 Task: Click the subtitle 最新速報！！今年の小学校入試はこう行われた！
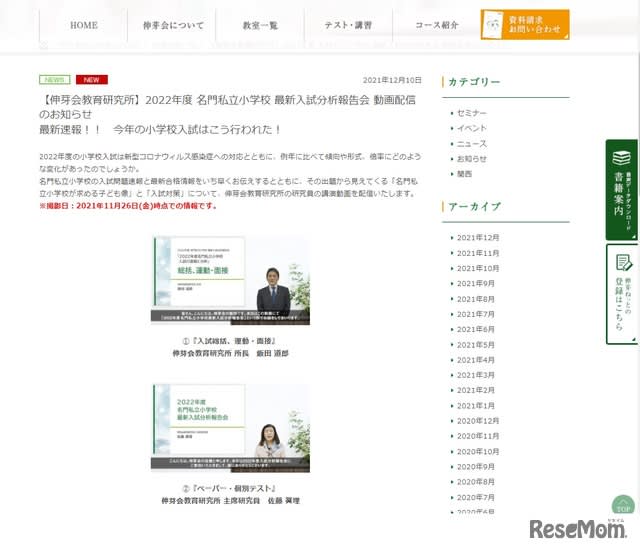pyautogui.click(x=160, y=129)
